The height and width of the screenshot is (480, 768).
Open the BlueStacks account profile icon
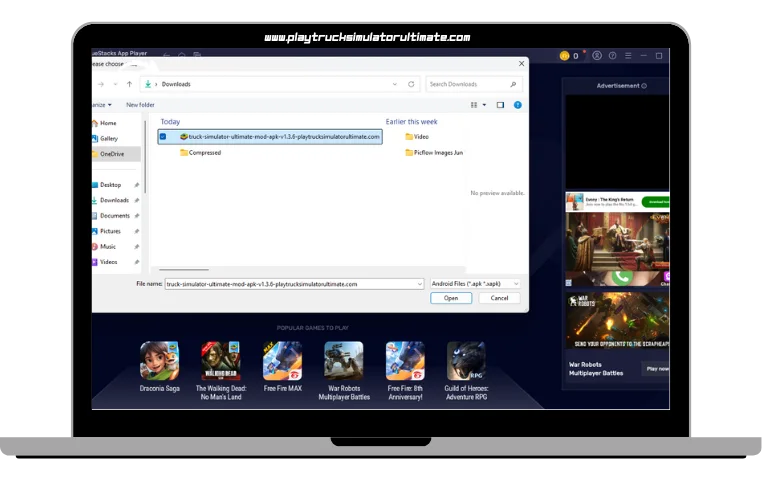597,56
